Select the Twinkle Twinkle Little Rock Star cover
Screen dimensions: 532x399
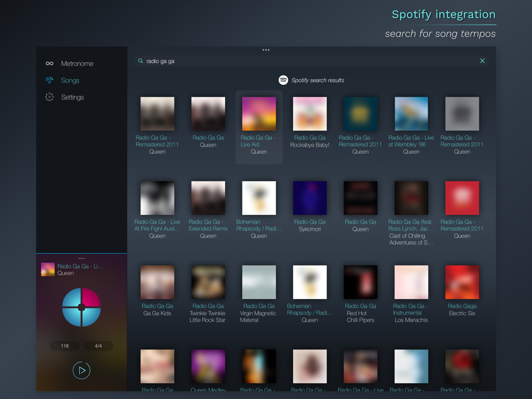click(x=208, y=282)
